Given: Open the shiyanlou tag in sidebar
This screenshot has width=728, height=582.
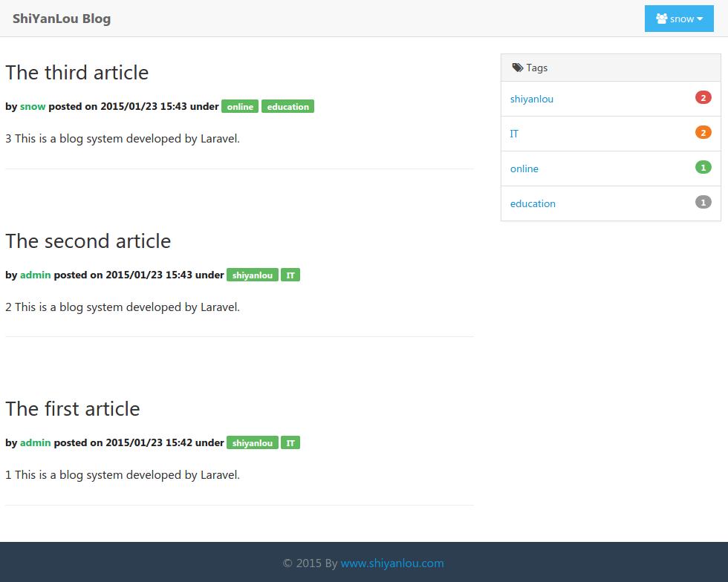Looking at the screenshot, I should point(532,99).
